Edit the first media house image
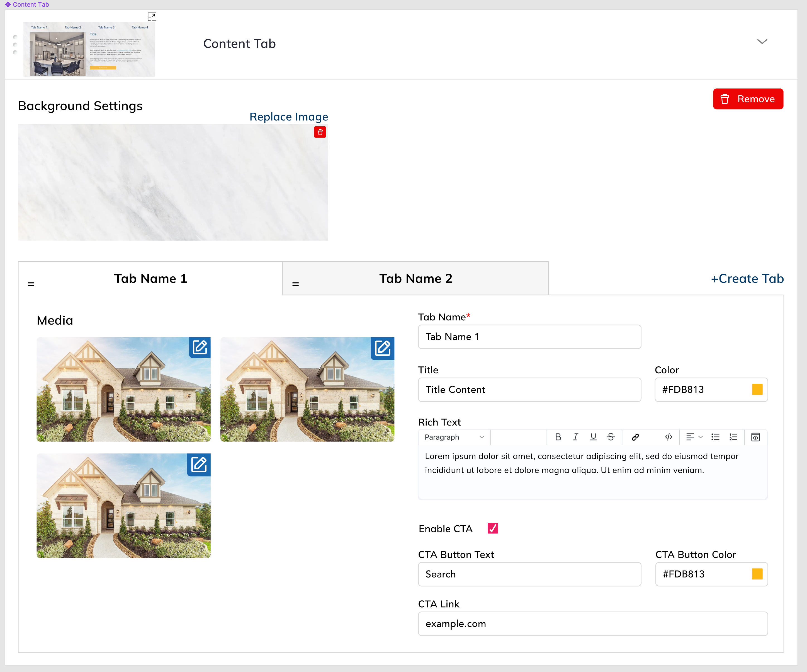The image size is (807, 672). 200,347
